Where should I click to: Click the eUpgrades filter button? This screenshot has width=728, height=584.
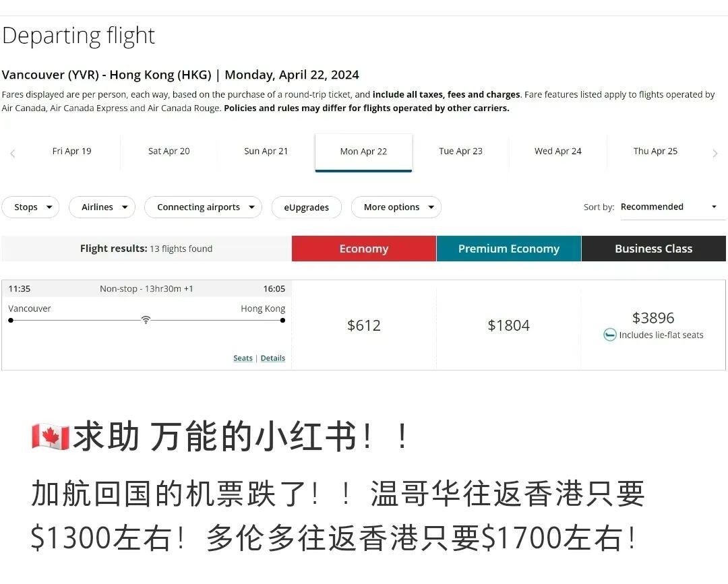tap(307, 207)
